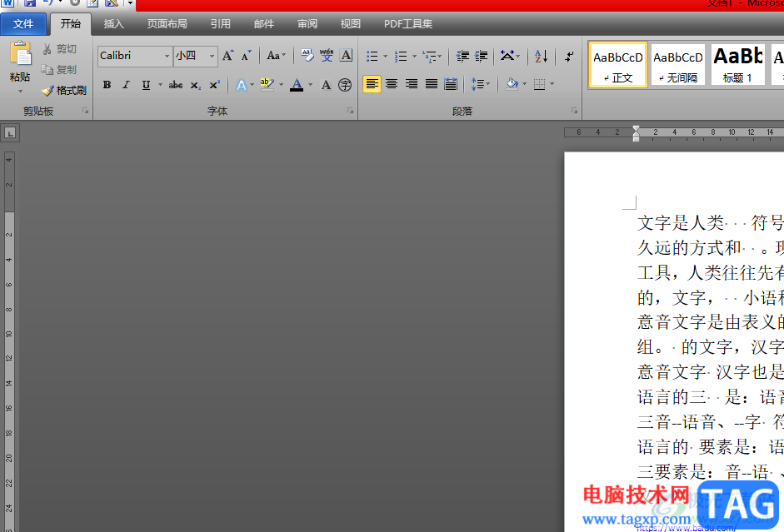784x532 pixels.
Task: Click the vertical ruler on the left
Action: pos(9,341)
